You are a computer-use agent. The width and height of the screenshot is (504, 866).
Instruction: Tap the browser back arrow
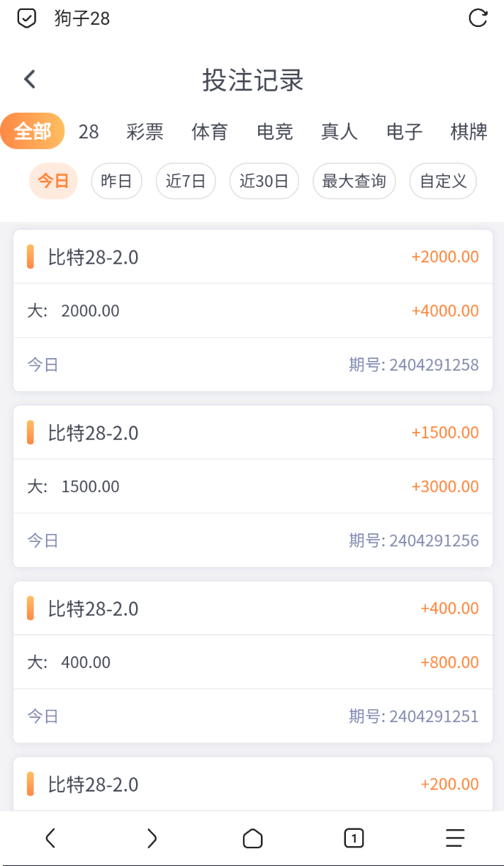[x=50, y=838]
